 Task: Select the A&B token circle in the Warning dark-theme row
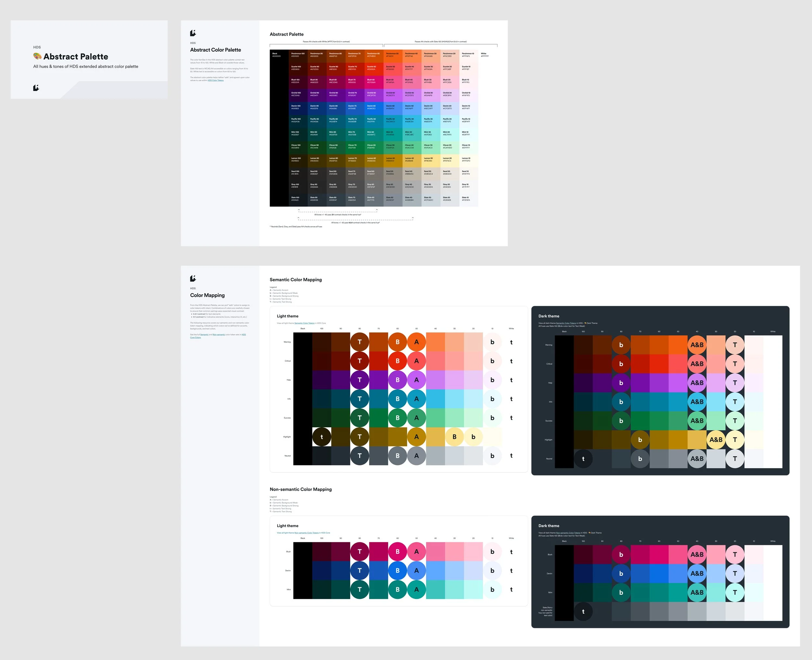(697, 345)
